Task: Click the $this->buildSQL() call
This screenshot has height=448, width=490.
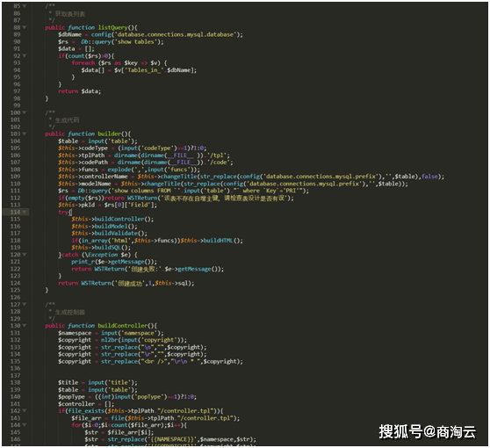Action: tap(101, 248)
